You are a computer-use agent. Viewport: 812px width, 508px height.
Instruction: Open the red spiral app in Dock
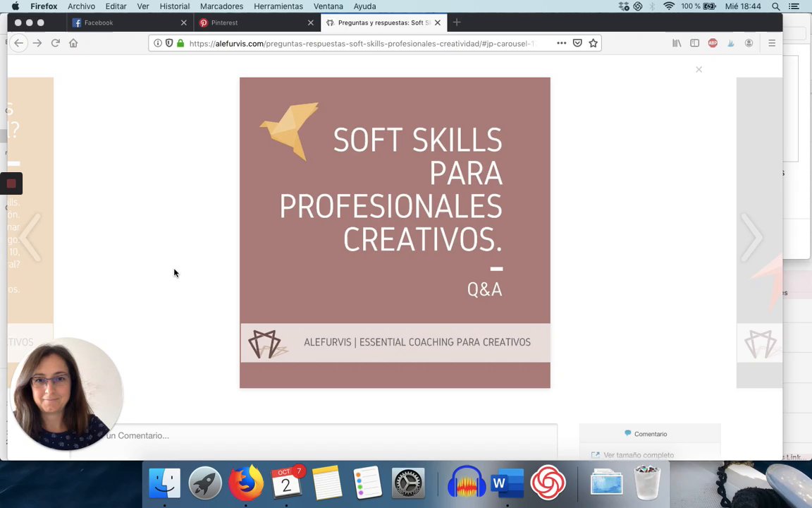tap(548, 483)
